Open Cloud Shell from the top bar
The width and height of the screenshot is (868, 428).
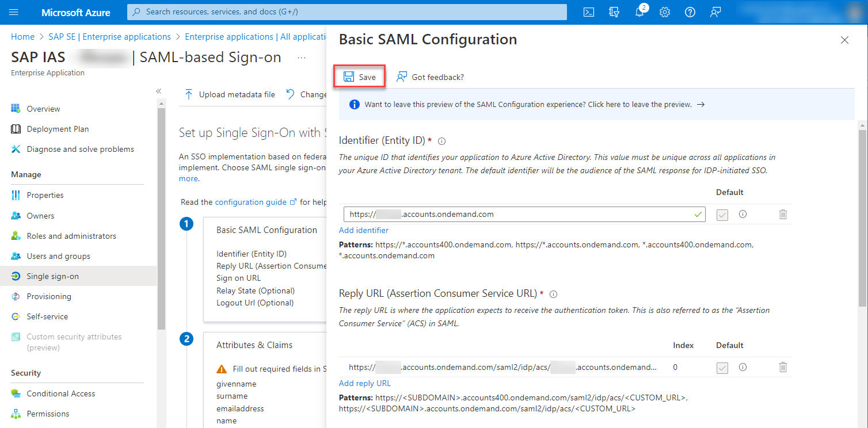point(589,12)
